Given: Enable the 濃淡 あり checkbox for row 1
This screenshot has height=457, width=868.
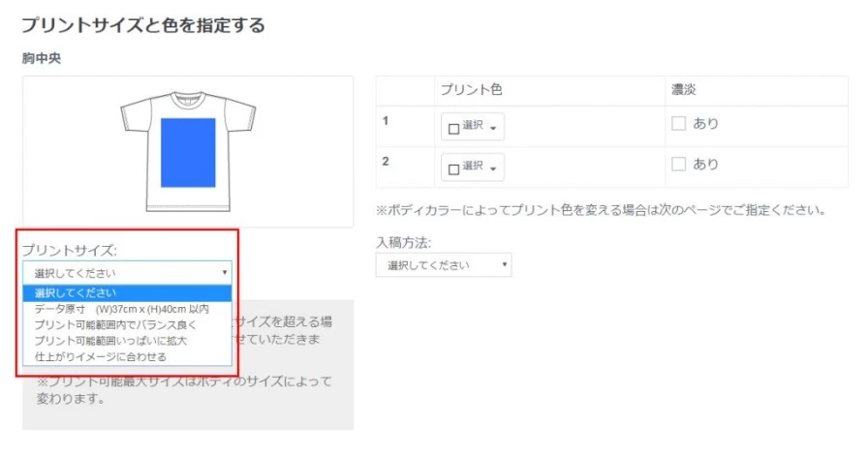Looking at the screenshot, I should pos(678,124).
